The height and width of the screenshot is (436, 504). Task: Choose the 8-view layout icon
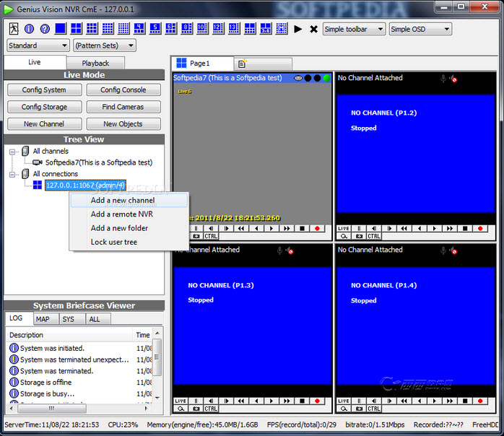click(x=186, y=29)
